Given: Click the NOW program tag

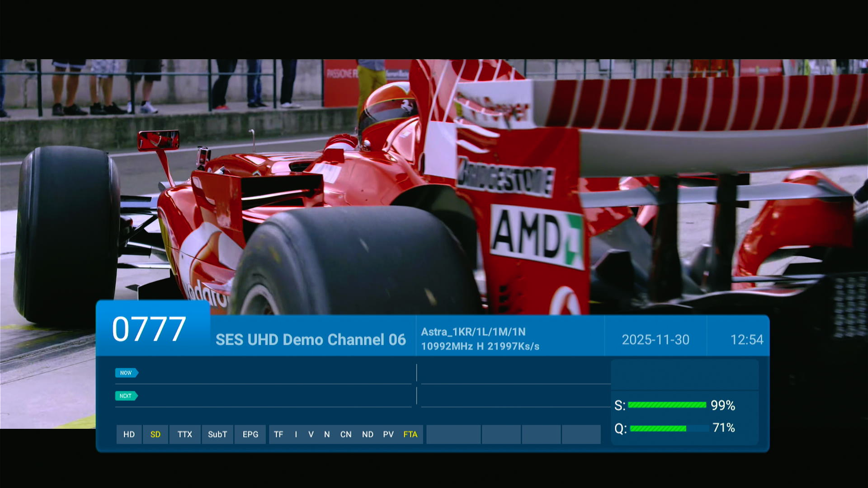Looking at the screenshot, I should (126, 373).
